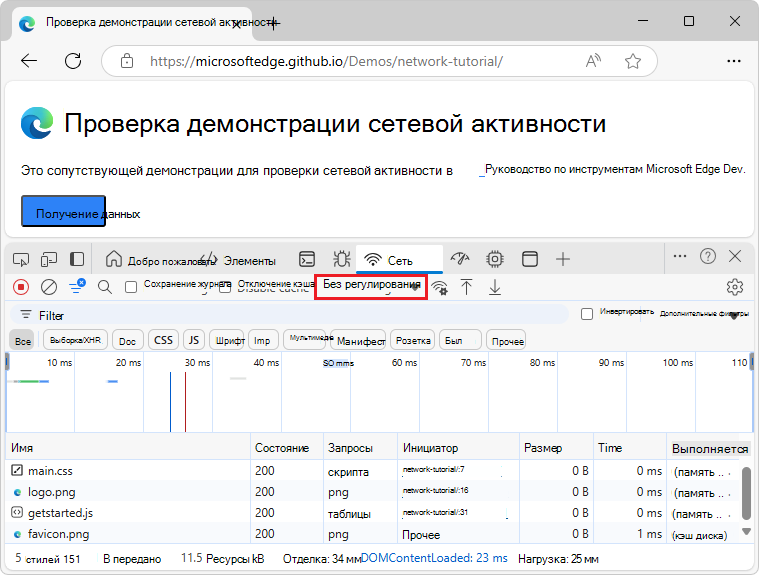
Task: Select the logo.png request row
Action: (373, 492)
